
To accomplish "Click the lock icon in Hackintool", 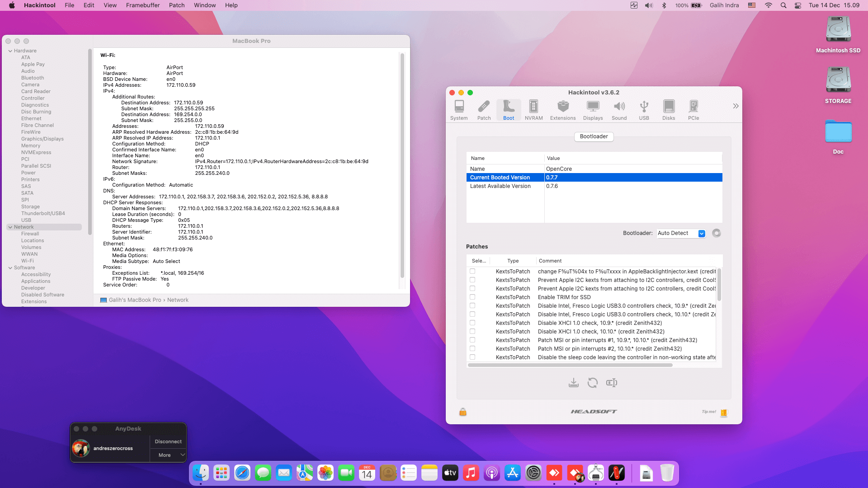I will [x=463, y=412].
